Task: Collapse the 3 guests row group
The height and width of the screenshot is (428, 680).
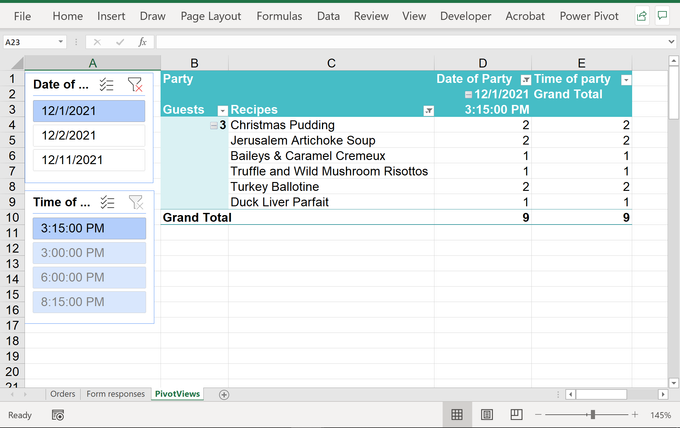Action: 214,126
